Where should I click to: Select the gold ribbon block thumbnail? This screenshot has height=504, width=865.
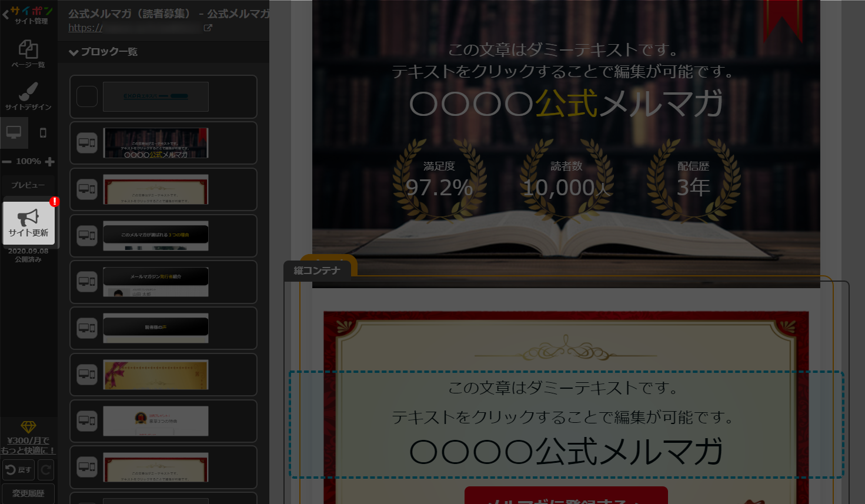[x=156, y=375]
